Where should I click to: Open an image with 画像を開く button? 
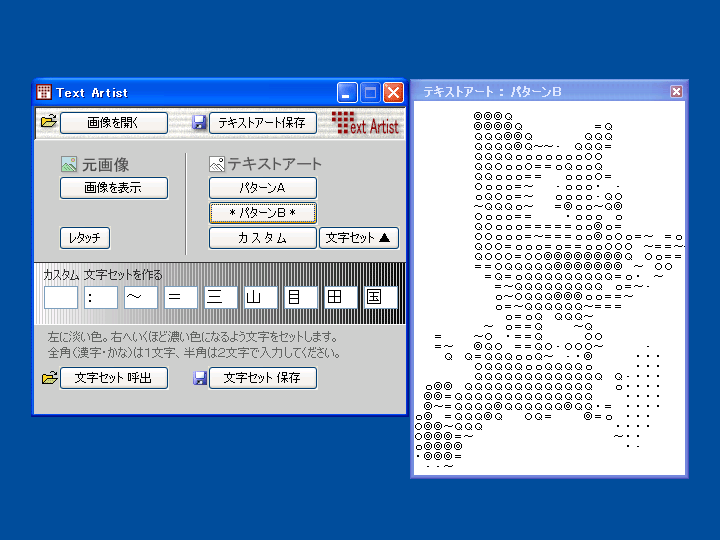(113, 123)
